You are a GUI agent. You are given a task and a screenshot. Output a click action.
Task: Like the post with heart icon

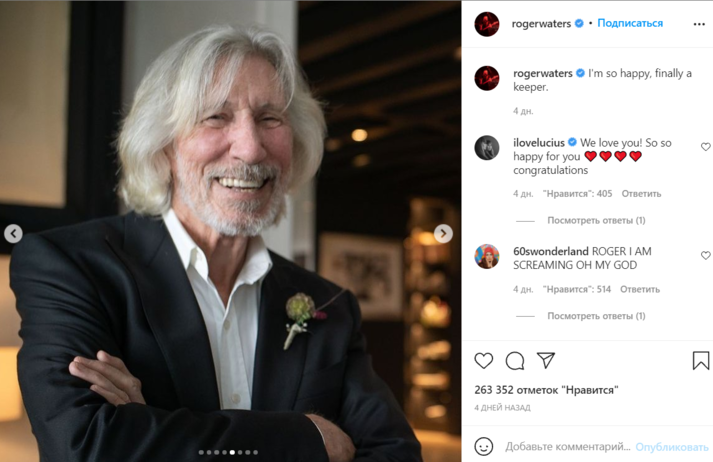[x=484, y=361]
